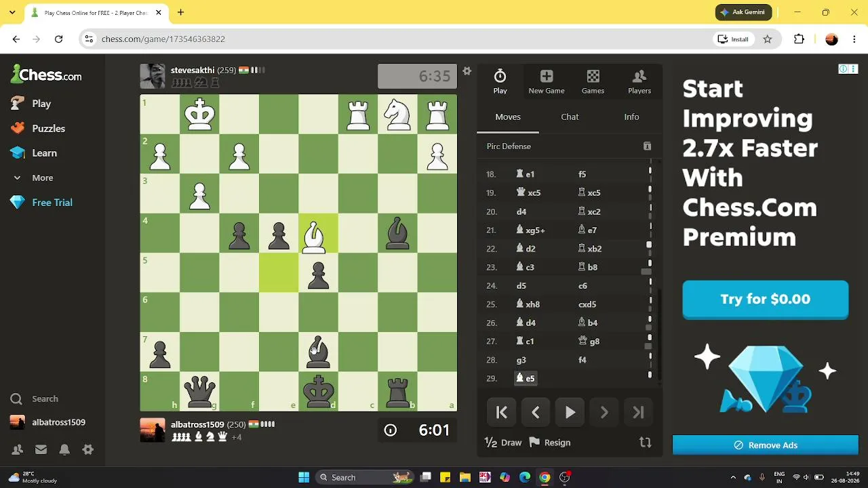
Task: Play through the moves
Action: 570,412
